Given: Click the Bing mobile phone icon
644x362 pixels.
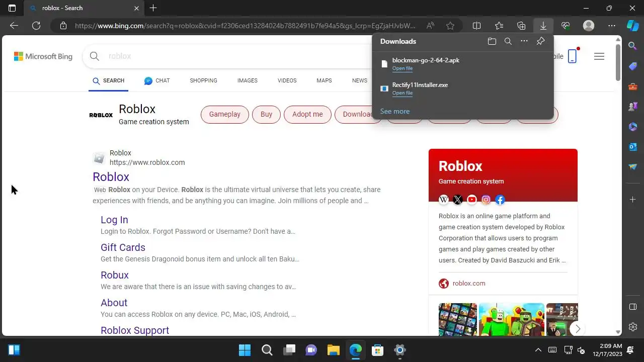Looking at the screenshot, I should click(x=572, y=56).
